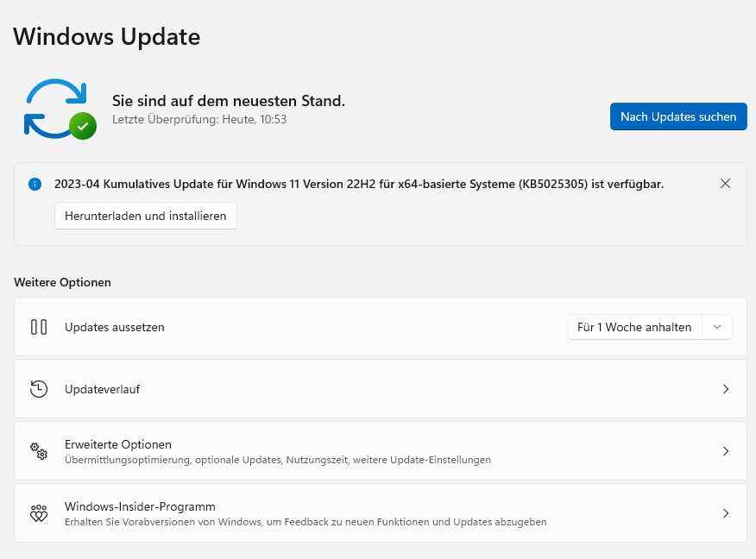This screenshot has height=559, width=756.
Task: Open Erweiterte Optionen via right chevron
Action: [x=726, y=451]
